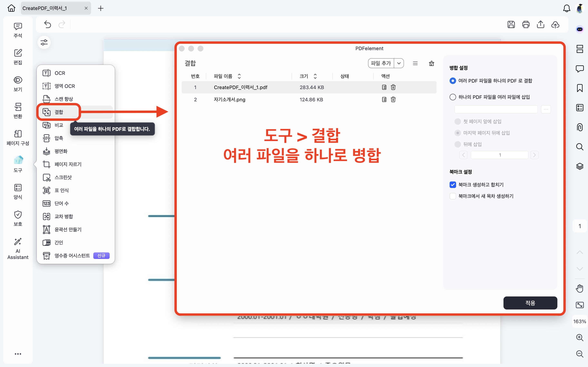This screenshot has width=588, height=367.
Task: Click the 적용 apply button
Action: pyautogui.click(x=530, y=303)
